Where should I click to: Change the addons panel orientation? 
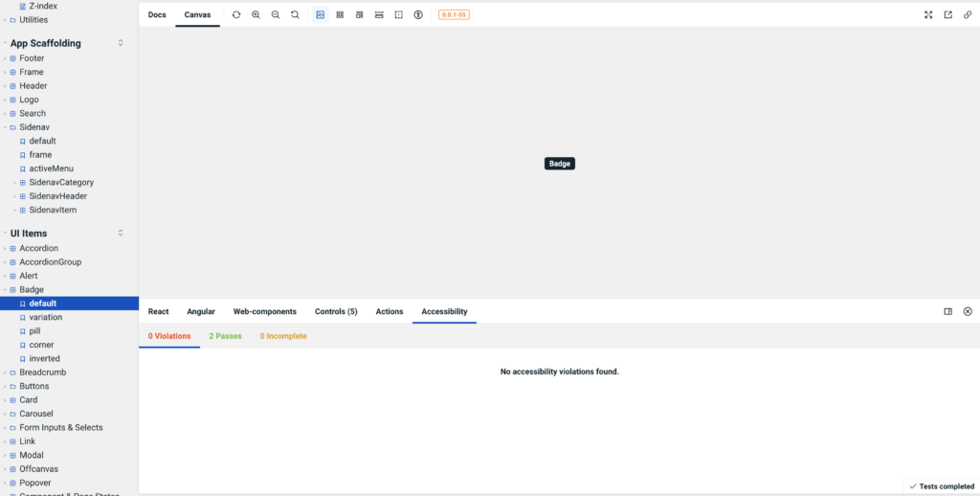[948, 311]
